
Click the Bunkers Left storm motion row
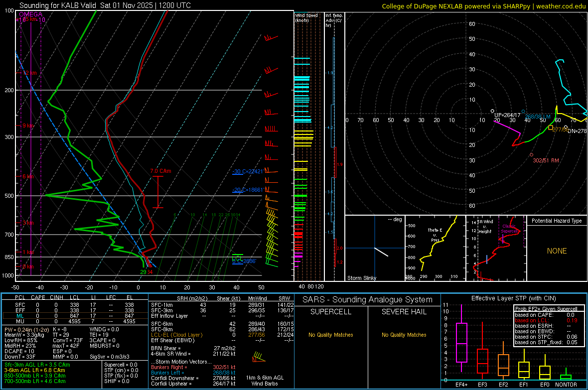[x=193, y=373]
